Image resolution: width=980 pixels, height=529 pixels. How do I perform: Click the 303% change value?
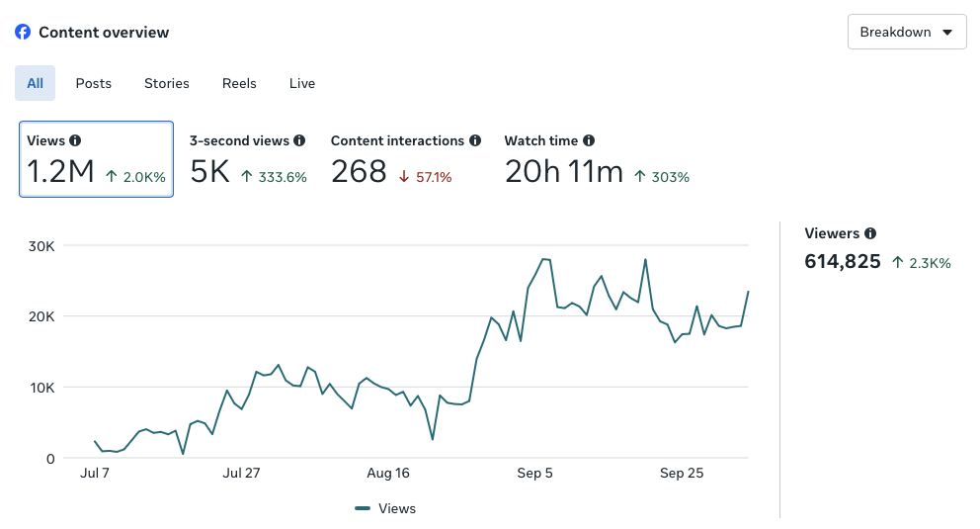671,178
